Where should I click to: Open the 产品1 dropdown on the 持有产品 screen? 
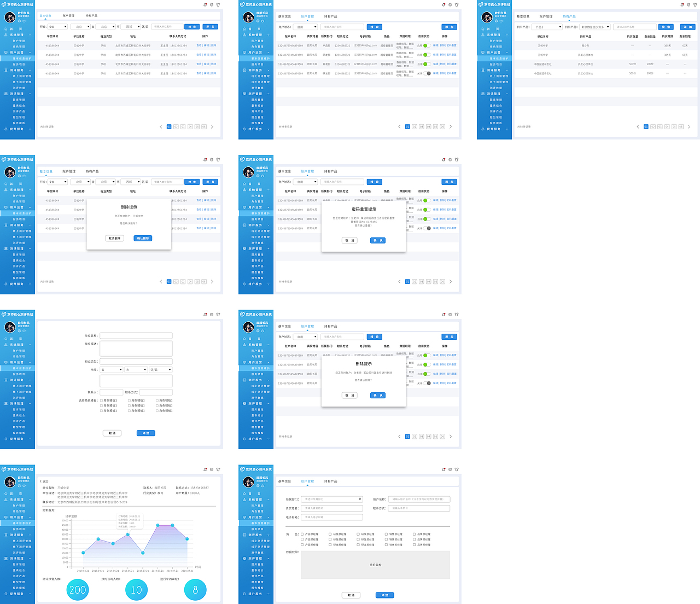[547, 27]
